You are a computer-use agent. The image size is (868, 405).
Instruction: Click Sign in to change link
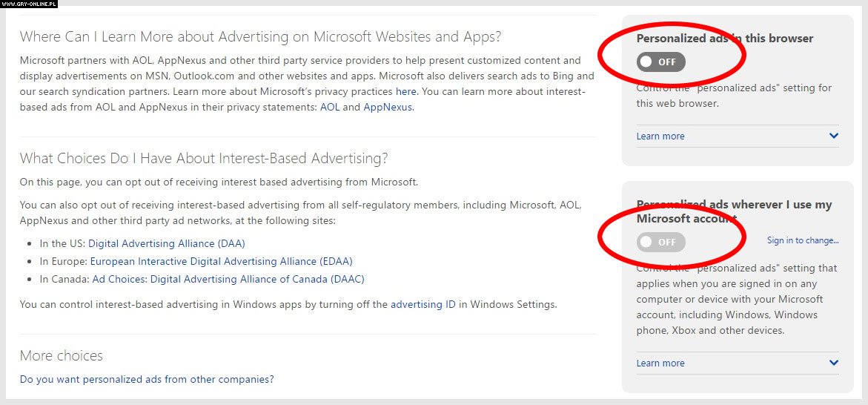pyautogui.click(x=803, y=240)
